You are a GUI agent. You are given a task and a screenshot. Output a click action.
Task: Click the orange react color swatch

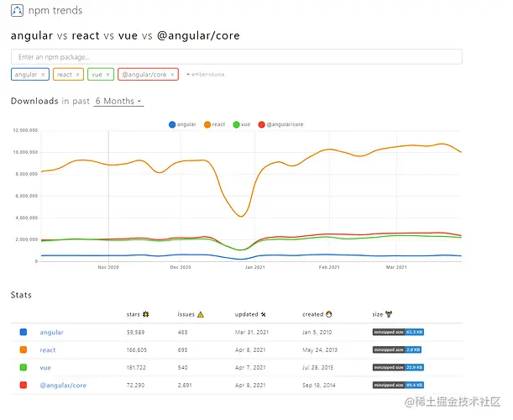coord(24,349)
